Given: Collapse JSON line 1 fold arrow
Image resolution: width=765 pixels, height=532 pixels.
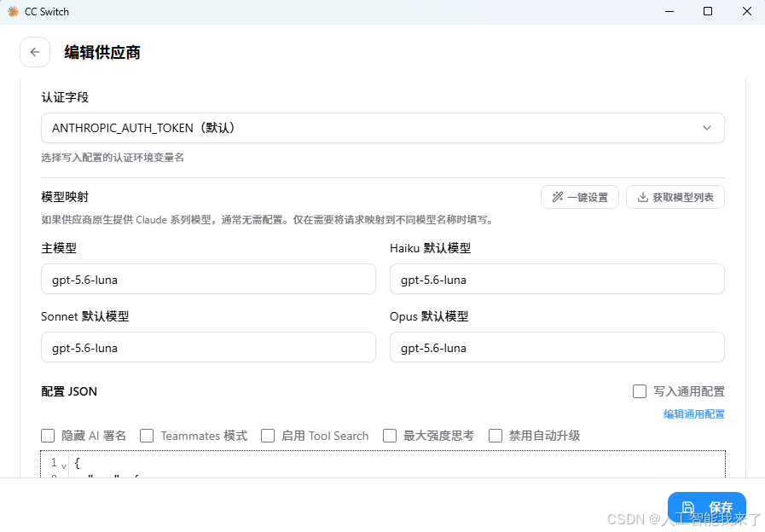Looking at the screenshot, I should pyautogui.click(x=64, y=466).
